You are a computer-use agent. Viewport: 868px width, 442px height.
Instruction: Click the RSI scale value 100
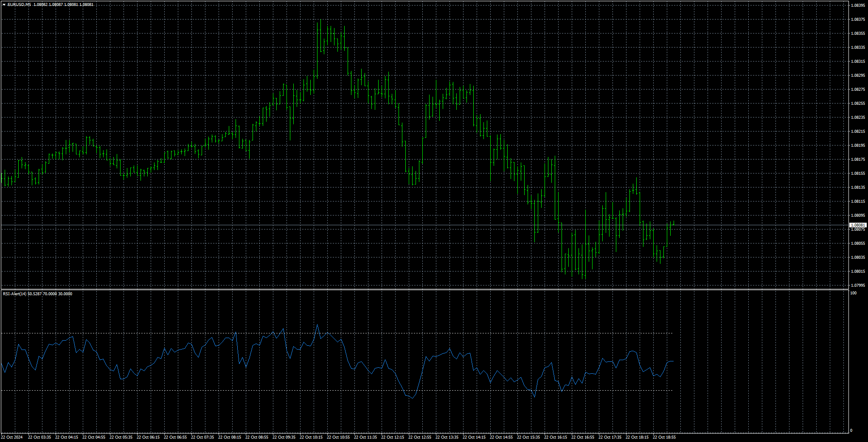tap(854, 293)
